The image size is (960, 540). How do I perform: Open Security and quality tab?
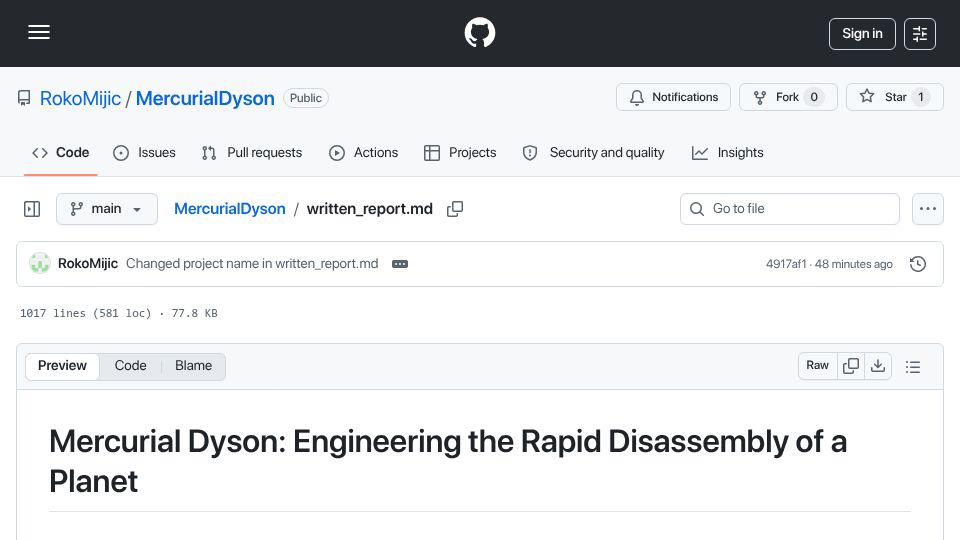[x=593, y=152]
